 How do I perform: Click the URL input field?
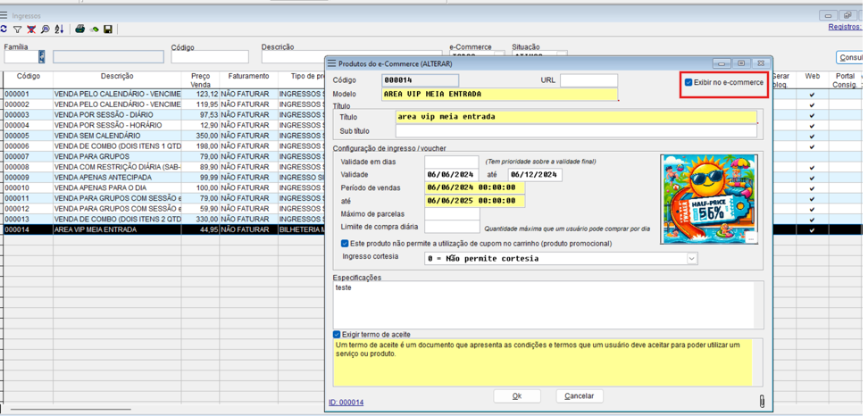(588, 81)
